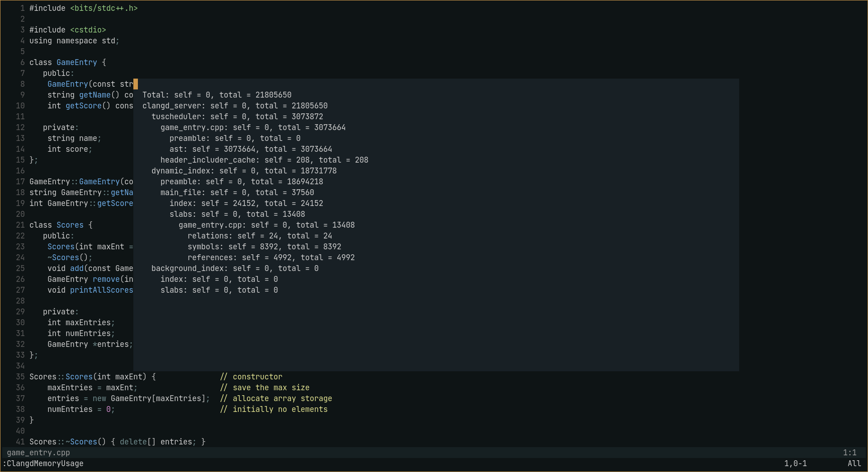Click the game_entry.cpp filename in the status line

click(x=38, y=453)
